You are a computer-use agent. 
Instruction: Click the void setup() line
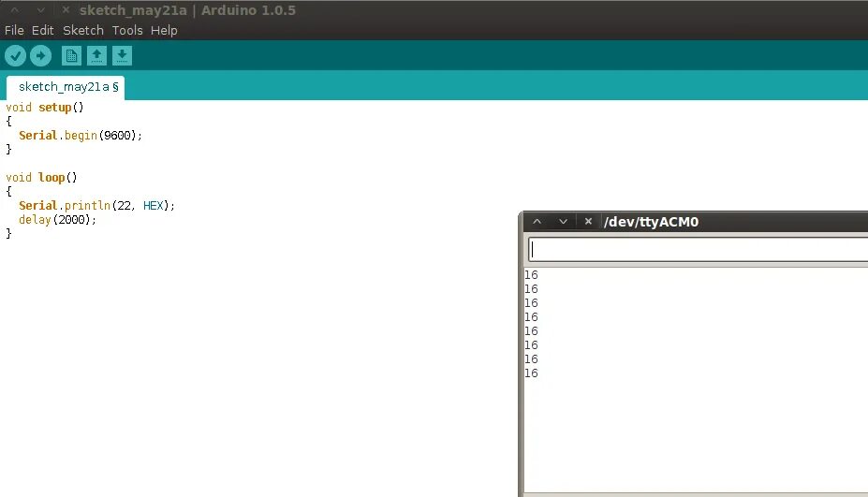(x=45, y=108)
